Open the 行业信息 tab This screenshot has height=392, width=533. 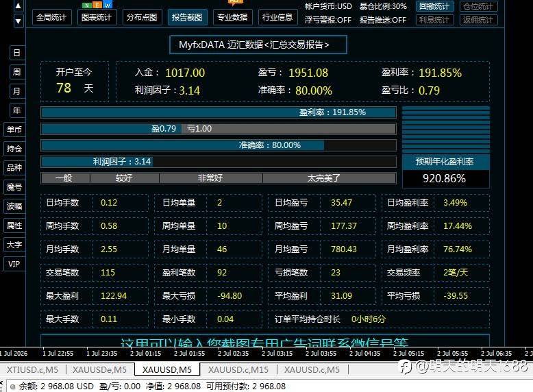[x=277, y=17]
